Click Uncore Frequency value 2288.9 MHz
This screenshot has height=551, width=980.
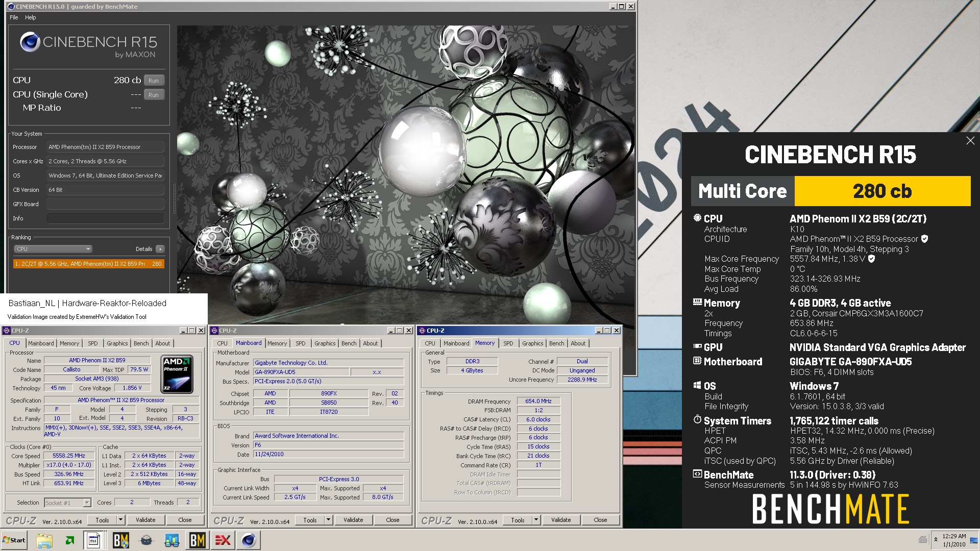(582, 380)
